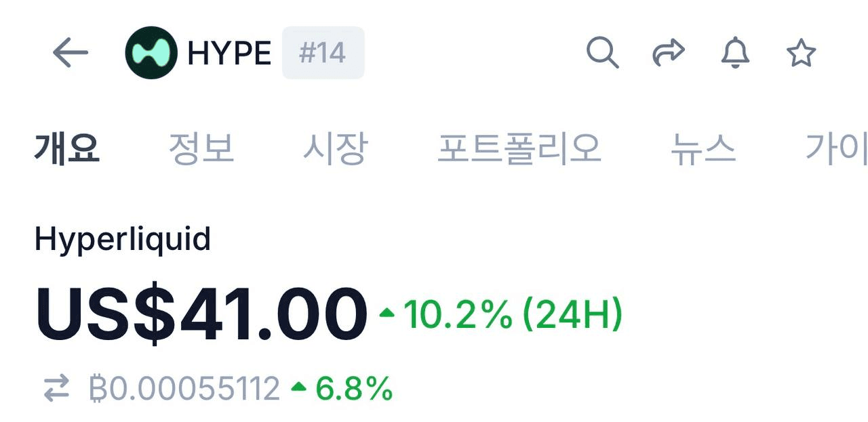Switch to the 정보 tab
The width and height of the screenshot is (868, 422).
point(201,148)
